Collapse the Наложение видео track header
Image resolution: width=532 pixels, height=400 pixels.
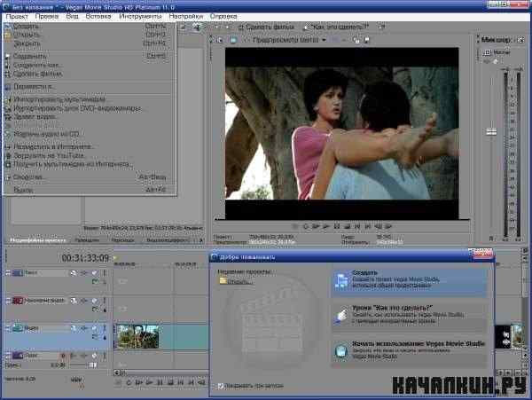7,301
